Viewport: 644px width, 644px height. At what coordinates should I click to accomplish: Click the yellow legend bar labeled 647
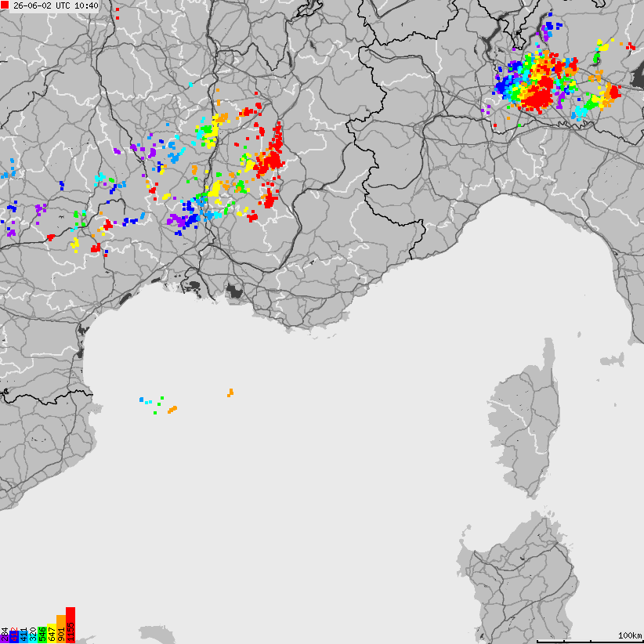coord(52,633)
